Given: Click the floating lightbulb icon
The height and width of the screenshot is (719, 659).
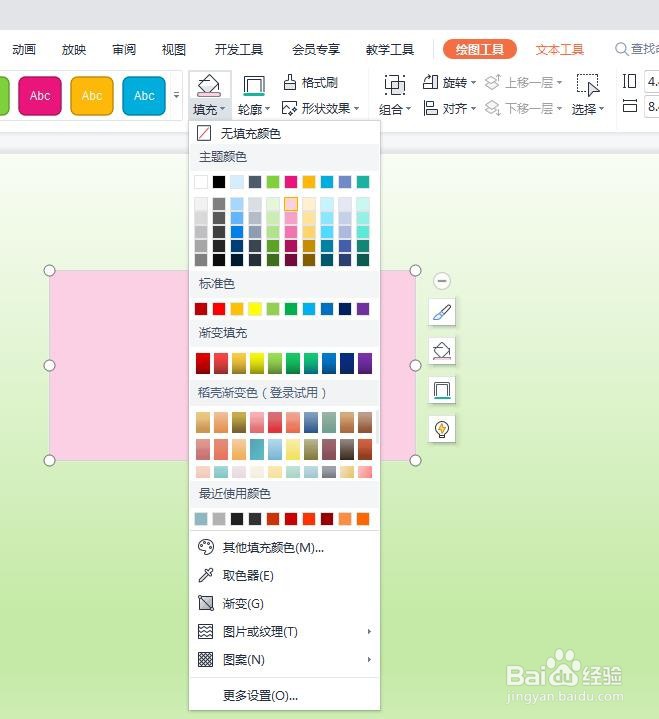Looking at the screenshot, I should coord(442,429).
